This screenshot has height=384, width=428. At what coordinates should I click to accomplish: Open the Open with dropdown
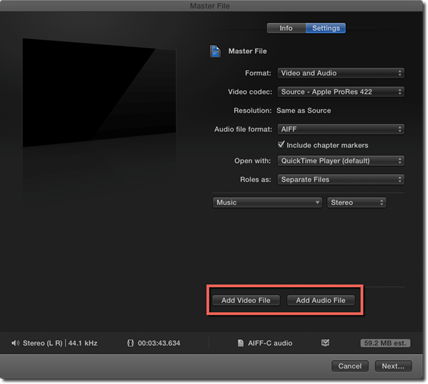click(x=341, y=161)
